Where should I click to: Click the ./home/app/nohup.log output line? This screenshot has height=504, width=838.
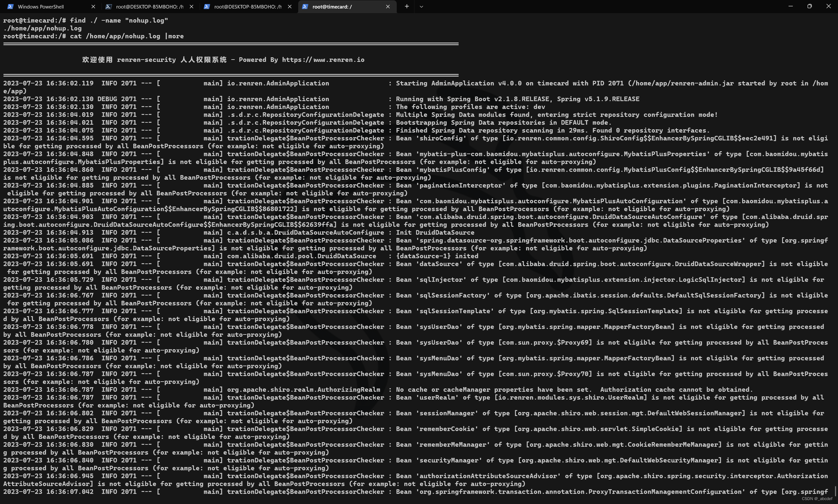[x=43, y=28]
